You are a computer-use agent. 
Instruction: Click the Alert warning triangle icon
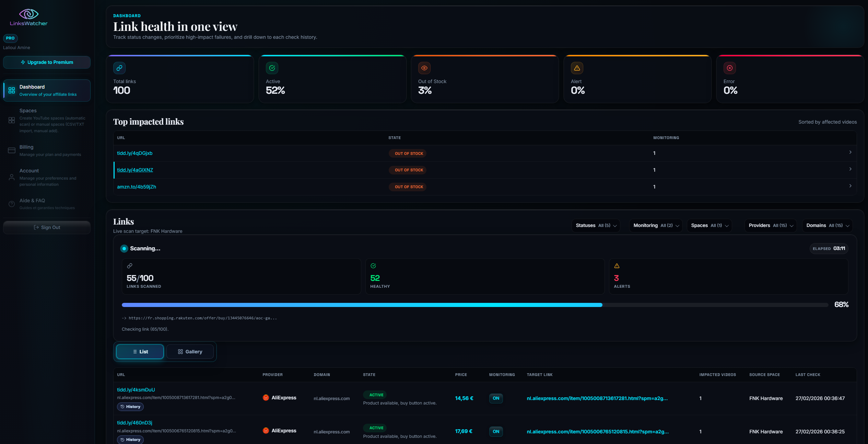pos(577,68)
